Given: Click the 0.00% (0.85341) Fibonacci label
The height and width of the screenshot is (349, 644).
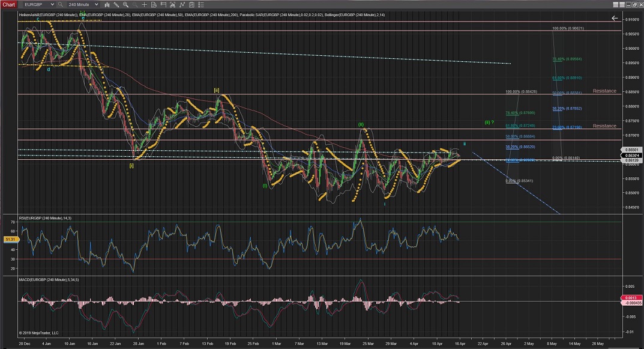Looking at the screenshot, I should click(519, 181).
